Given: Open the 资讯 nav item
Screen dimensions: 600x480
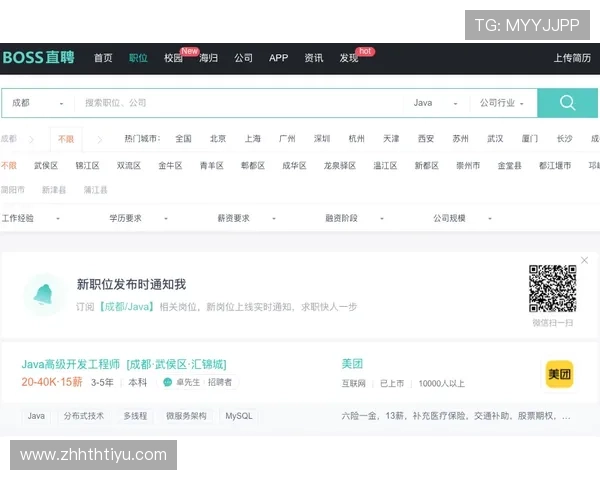Looking at the screenshot, I should point(314,58).
